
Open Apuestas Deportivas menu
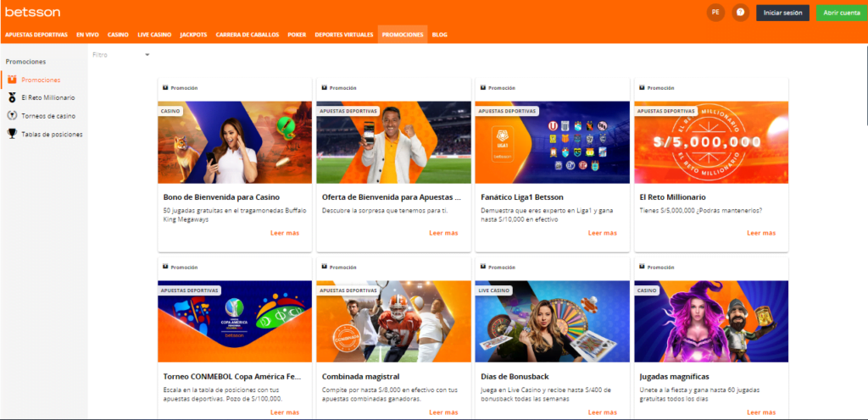[36, 35]
